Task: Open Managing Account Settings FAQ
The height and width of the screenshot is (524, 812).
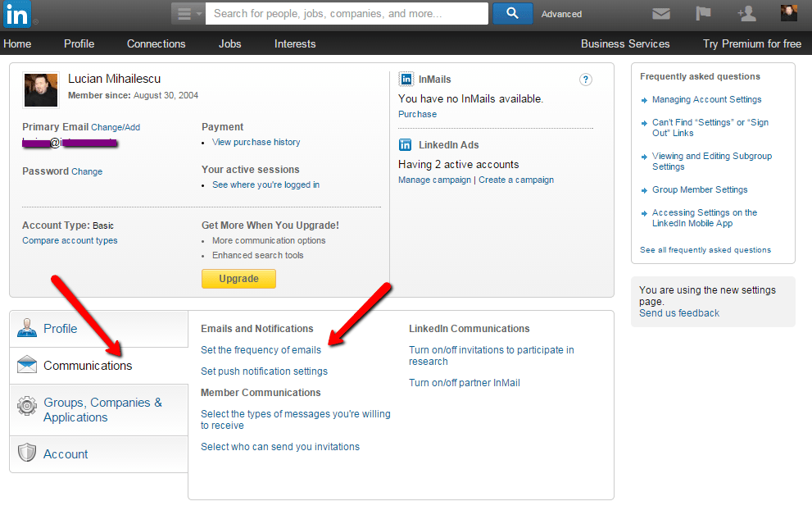Action: pyautogui.click(x=706, y=99)
